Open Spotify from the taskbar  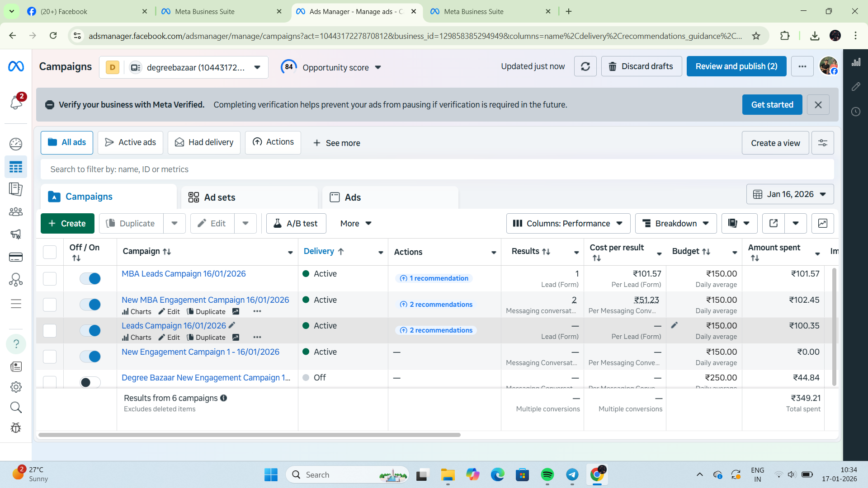pos(547,474)
